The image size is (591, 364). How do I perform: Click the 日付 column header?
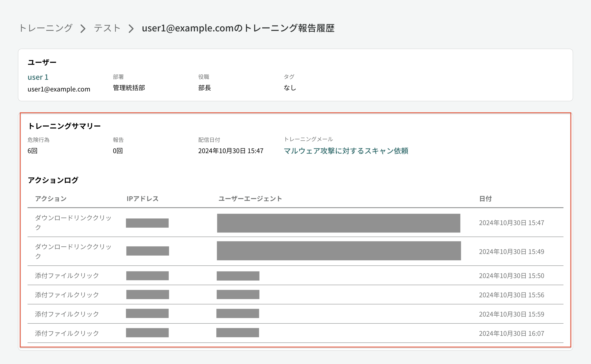[x=485, y=199]
